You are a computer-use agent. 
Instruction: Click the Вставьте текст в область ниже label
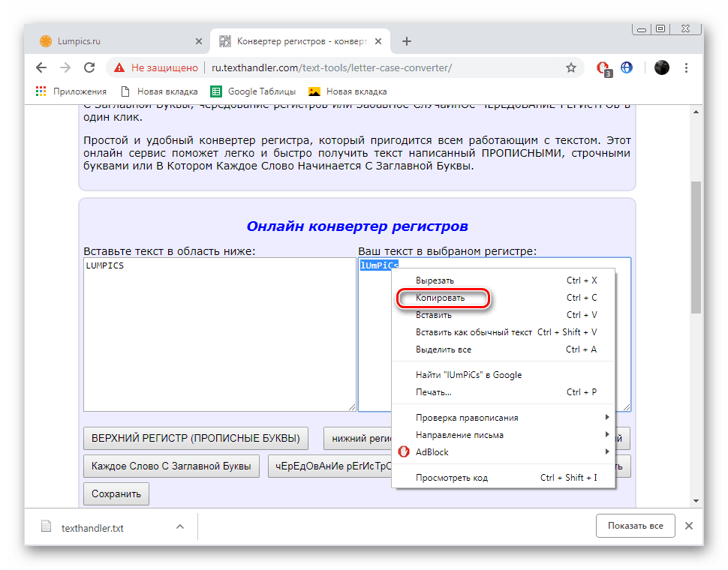170,251
